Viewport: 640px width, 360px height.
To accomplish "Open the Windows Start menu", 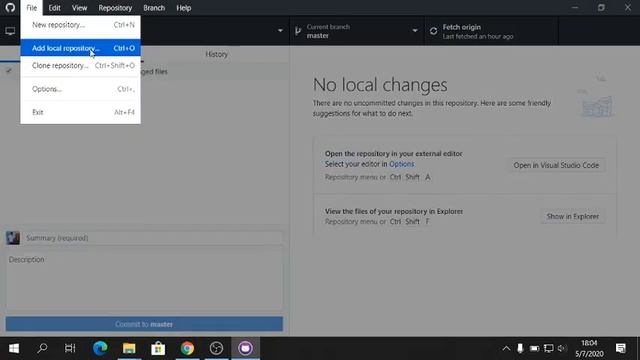I will pyautogui.click(x=14, y=348).
